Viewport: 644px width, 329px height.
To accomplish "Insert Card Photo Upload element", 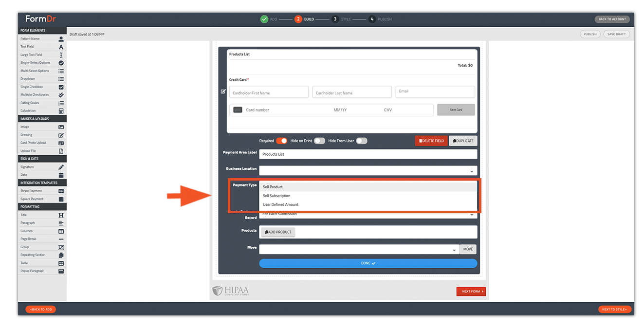I will pyautogui.click(x=42, y=143).
